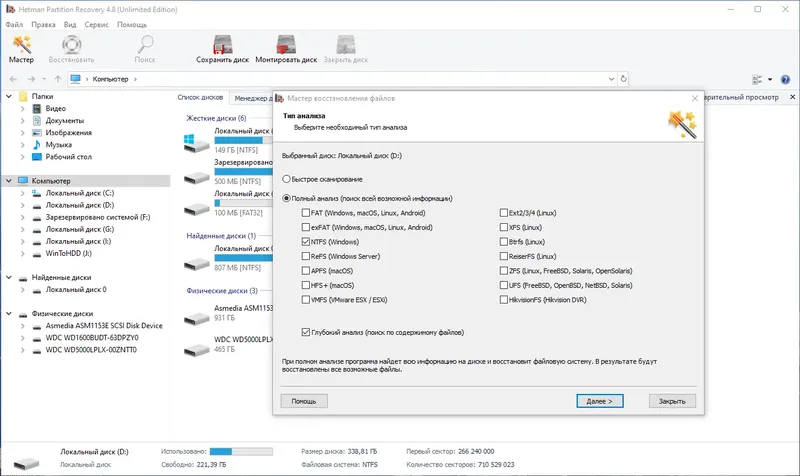
Task: Enable the ReFS (Windows Server) checkbox
Action: (306, 256)
